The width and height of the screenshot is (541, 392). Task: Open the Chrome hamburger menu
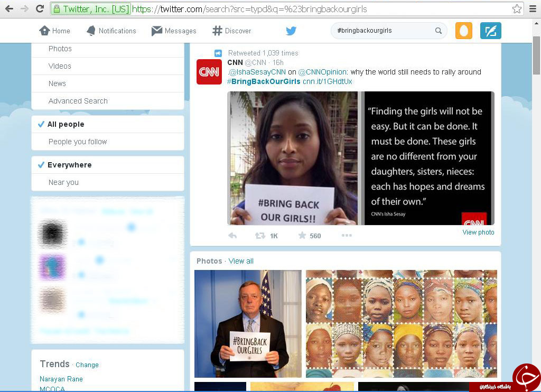(533, 8)
